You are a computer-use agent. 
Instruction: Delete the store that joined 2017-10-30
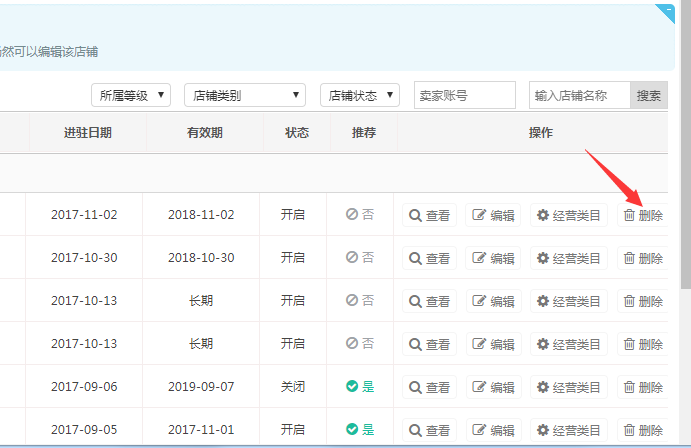click(x=642, y=258)
